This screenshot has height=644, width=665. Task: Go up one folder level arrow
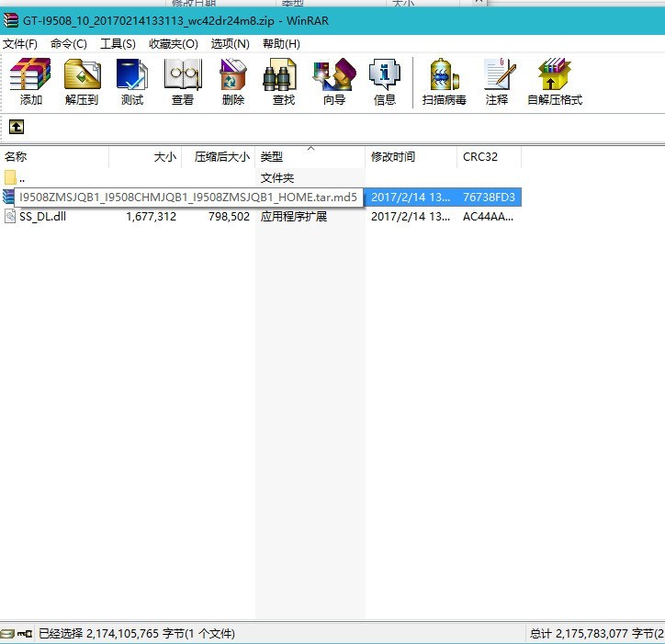17,127
